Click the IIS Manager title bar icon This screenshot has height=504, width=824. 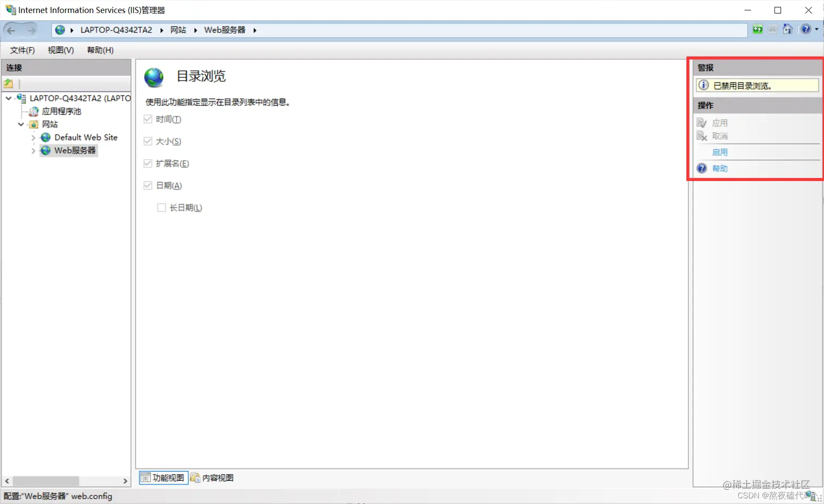pyautogui.click(x=10, y=10)
